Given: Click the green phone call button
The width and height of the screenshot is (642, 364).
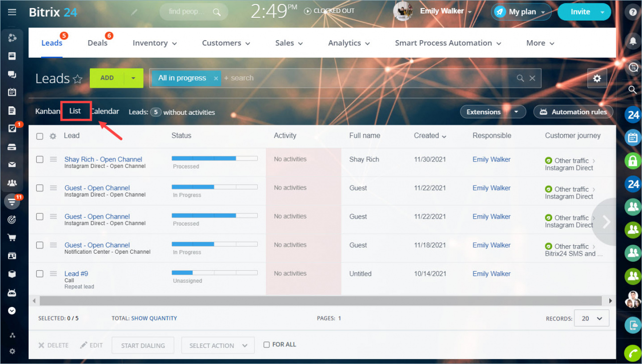Looking at the screenshot, I should [633, 353].
